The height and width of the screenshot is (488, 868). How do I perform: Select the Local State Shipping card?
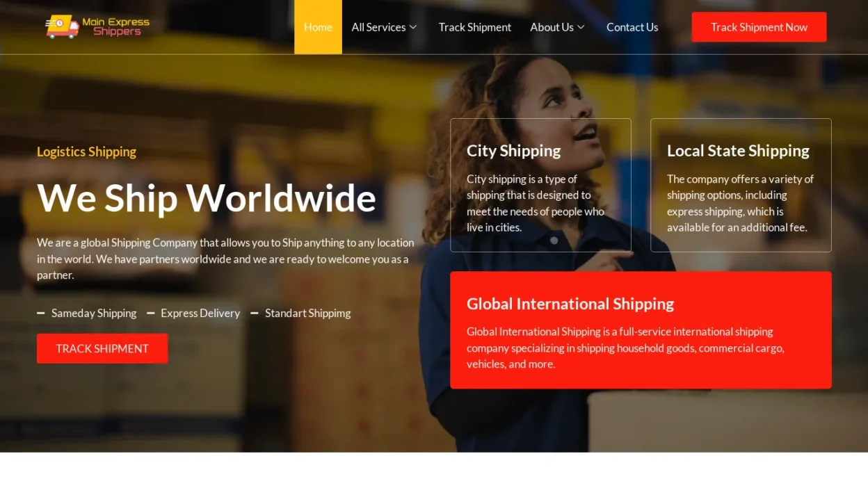[x=741, y=202]
